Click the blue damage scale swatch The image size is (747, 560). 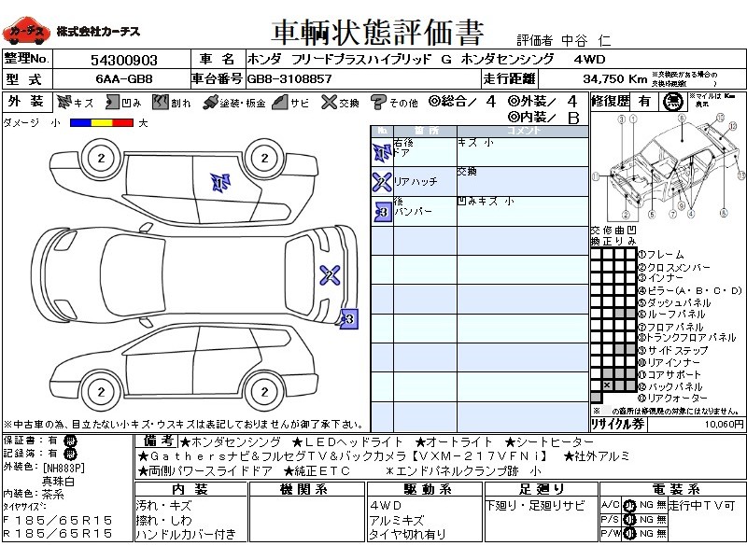click(80, 123)
